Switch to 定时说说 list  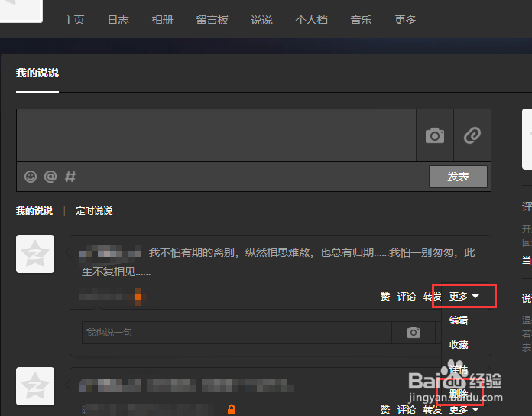[x=94, y=211]
